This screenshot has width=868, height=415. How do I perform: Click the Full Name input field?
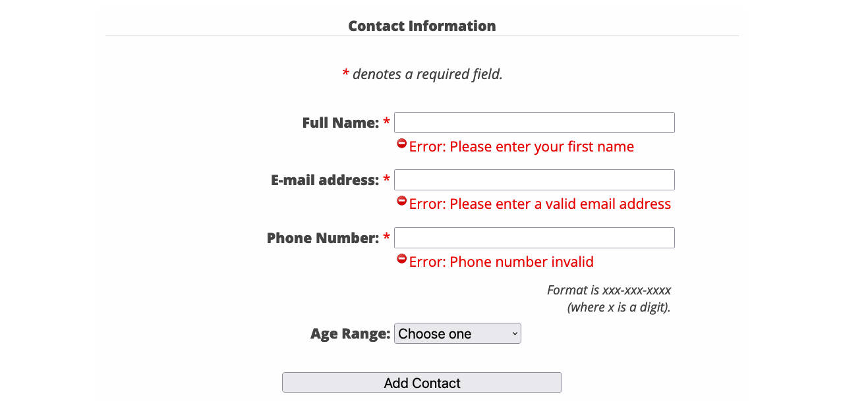(x=534, y=122)
